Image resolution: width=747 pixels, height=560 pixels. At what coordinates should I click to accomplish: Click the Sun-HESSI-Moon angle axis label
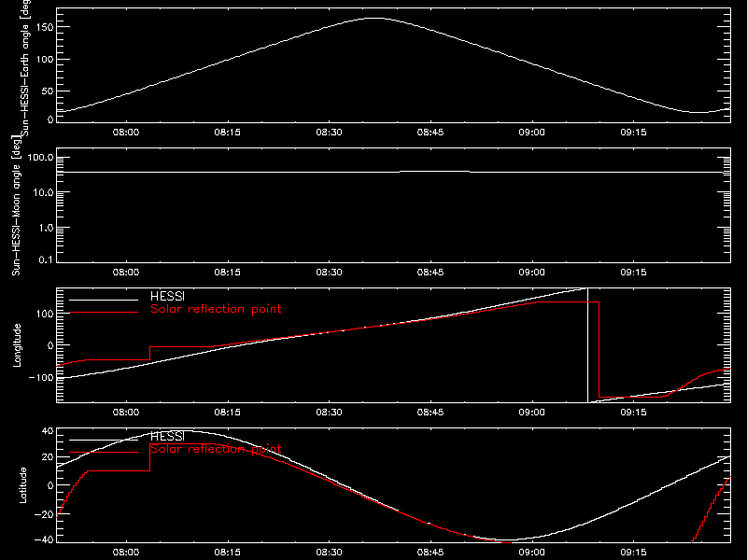coord(16,205)
